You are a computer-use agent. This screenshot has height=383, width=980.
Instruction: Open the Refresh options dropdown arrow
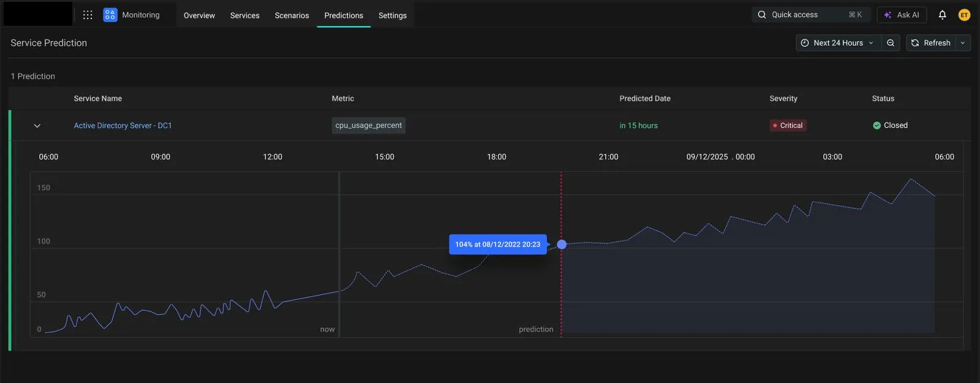click(963, 43)
